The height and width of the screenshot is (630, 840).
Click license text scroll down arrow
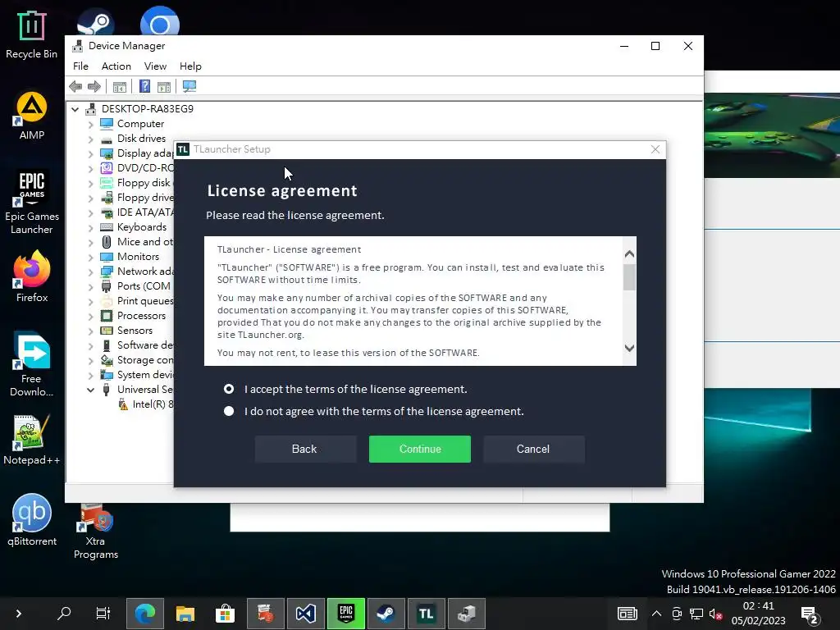[x=629, y=348]
